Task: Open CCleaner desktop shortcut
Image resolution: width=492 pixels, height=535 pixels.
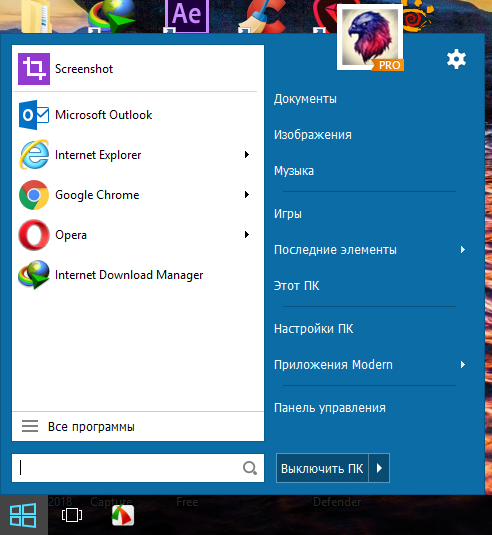Action: pos(262,16)
